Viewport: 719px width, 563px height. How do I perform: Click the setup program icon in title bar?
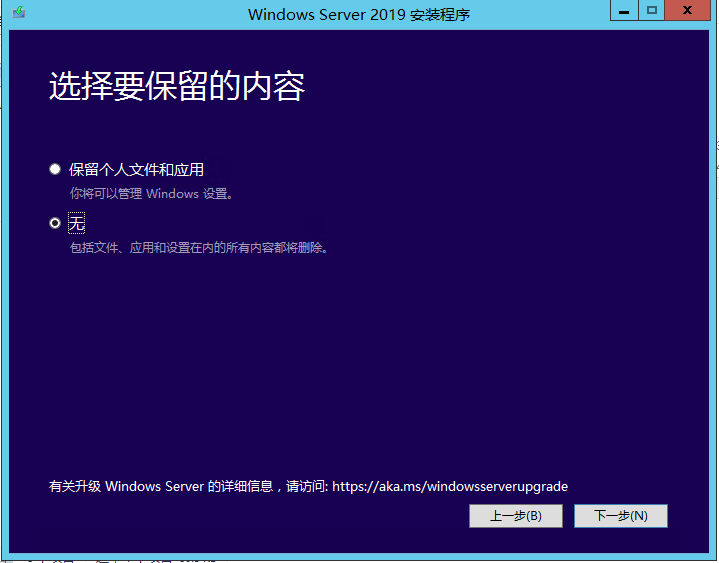tap(18, 11)
